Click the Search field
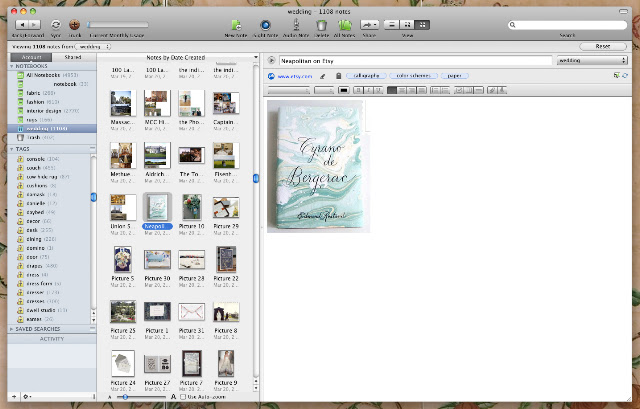 (567, 25)
